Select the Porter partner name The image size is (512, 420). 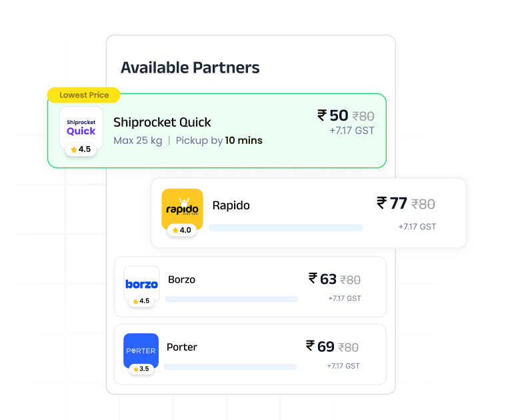pos(182,347)
